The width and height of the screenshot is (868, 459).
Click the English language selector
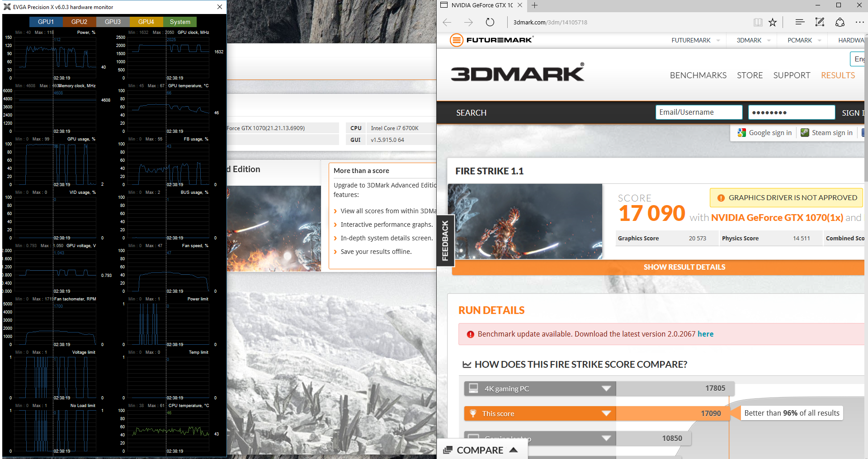click(x=859, y=59)
